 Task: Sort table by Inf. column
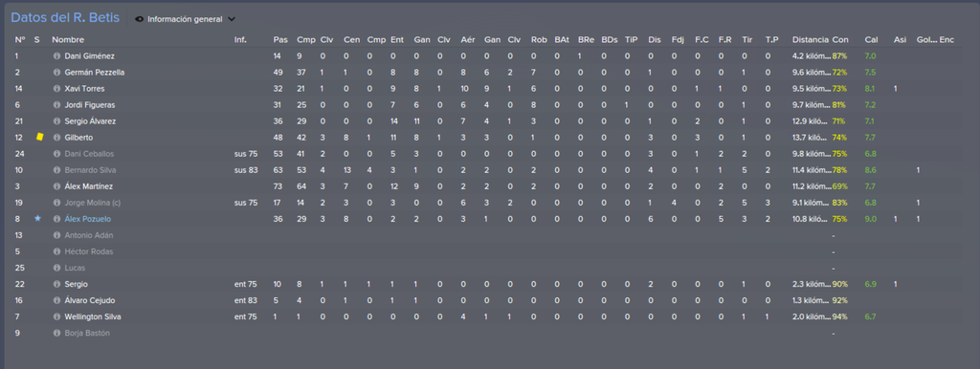[x=240, y=40]
